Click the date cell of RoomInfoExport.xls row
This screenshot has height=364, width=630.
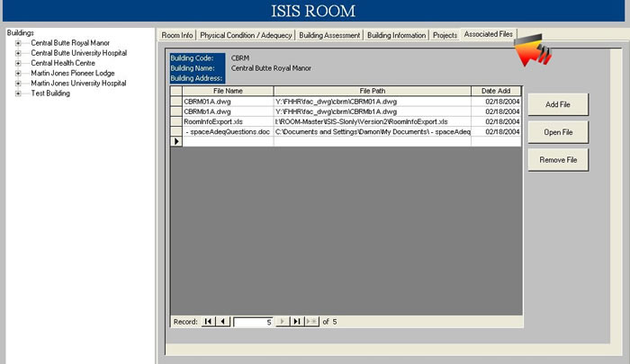[x=496, y=121]
